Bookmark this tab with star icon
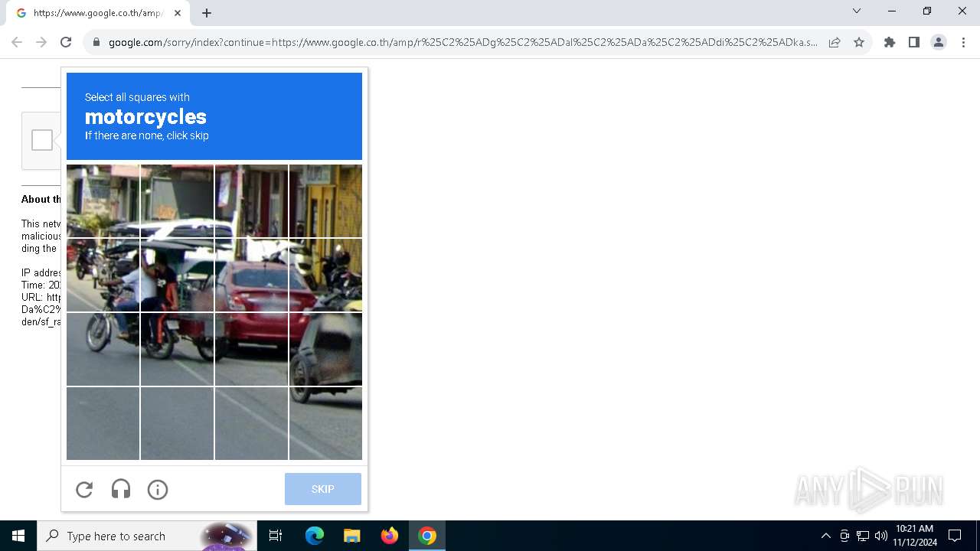The height and width of the screenshot is (551, 980). [859, 42]
